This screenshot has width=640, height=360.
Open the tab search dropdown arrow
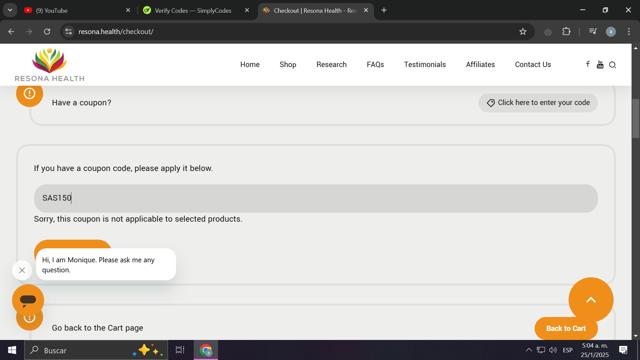coord(10,10)
